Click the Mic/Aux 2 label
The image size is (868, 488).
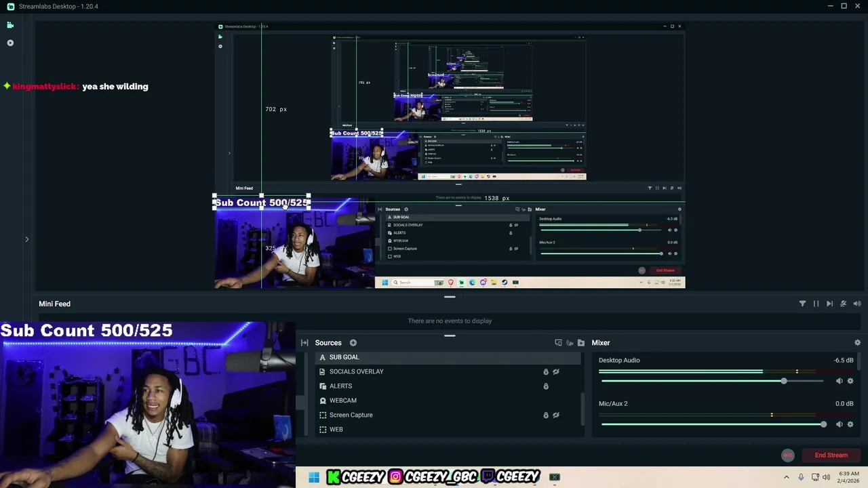(x=613, y=404)
